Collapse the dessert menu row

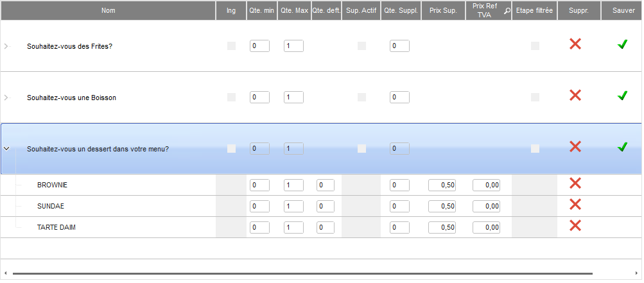click(7, 148)
